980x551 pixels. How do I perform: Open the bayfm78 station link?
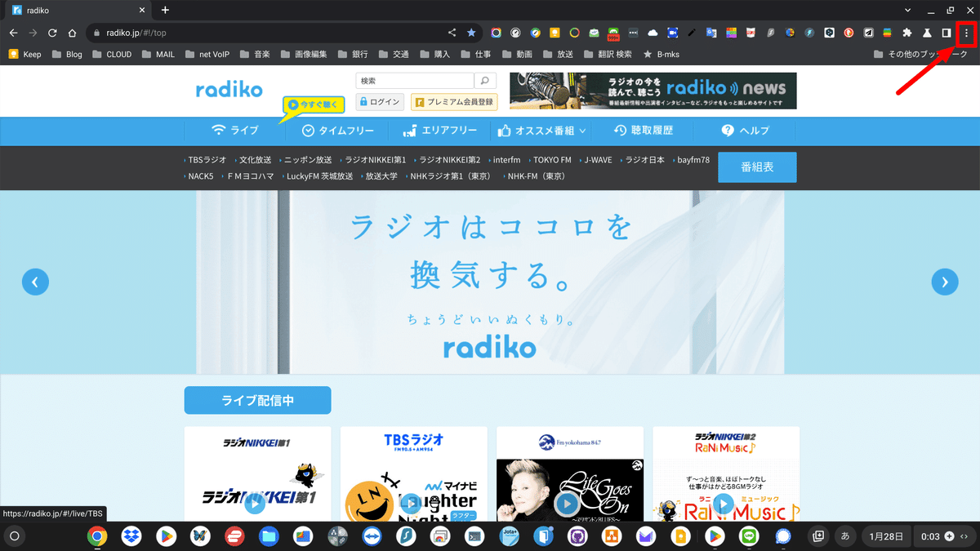[x=693, y=160]
